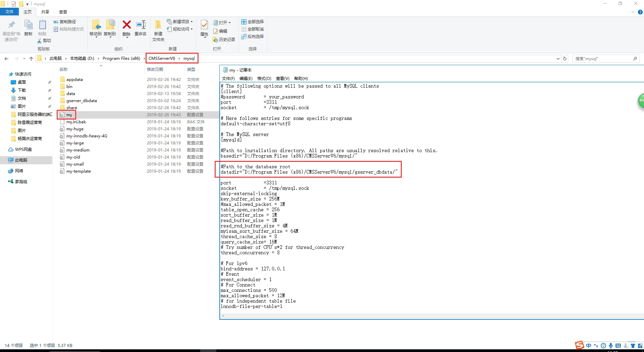Sort by Type (类型) column header
644x352 pixels.
point(191,70)
